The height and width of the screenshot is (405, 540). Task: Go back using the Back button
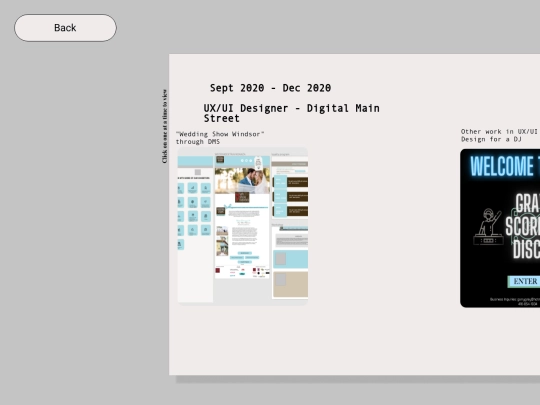pos(65,28)
